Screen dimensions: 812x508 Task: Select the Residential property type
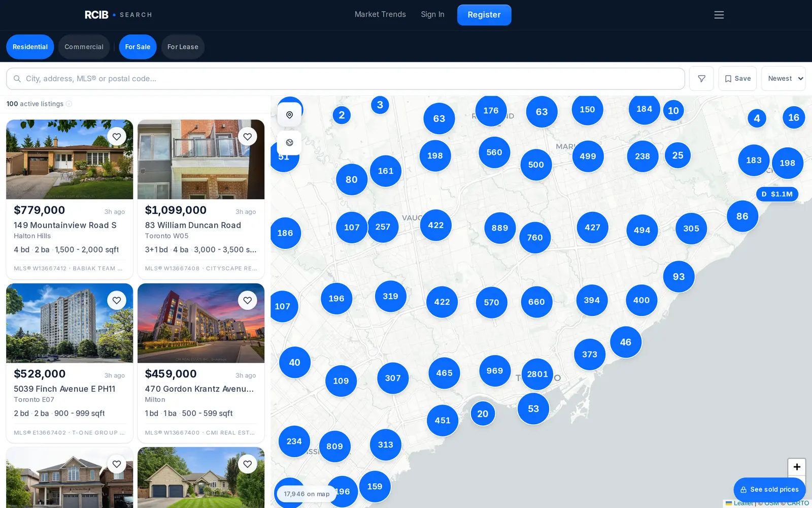[x=30, y=47]
